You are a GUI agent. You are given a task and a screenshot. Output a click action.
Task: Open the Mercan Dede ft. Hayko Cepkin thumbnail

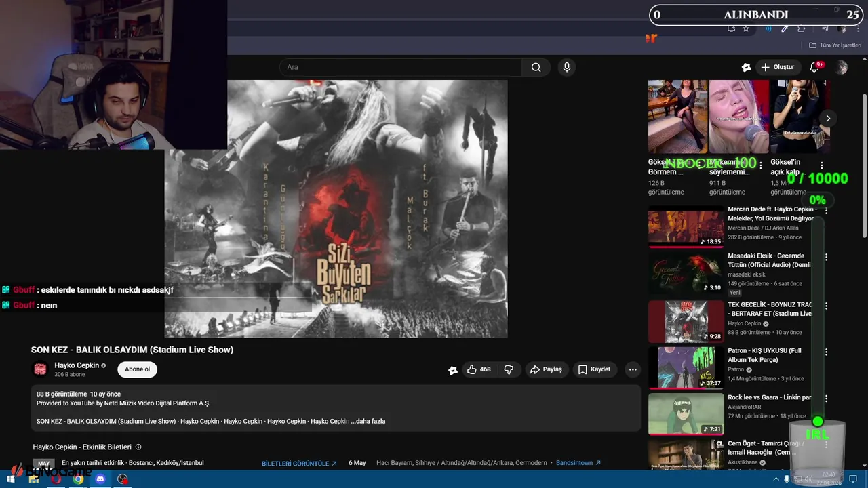pyautogui.click(x=686, y=227)
